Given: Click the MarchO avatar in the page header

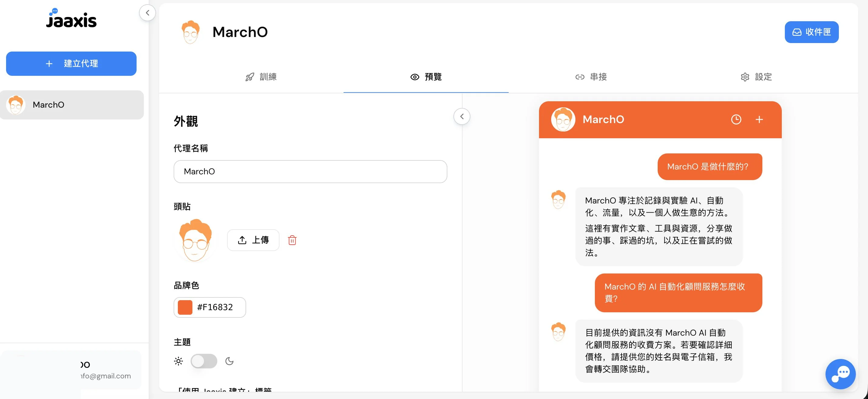Looking at the screenshot, I should (190, 32).
